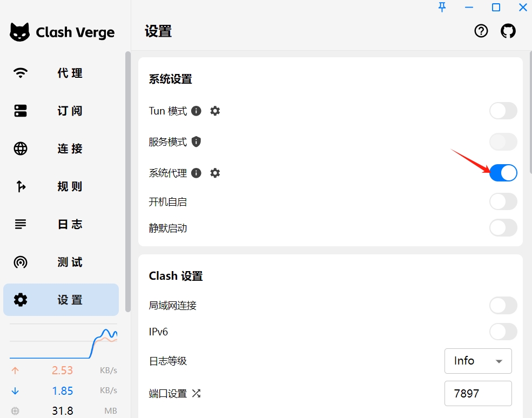Click the server icon beside 订阅
Image resolution: width=532 pixels, height=418 pixels.
pos(21,111)
